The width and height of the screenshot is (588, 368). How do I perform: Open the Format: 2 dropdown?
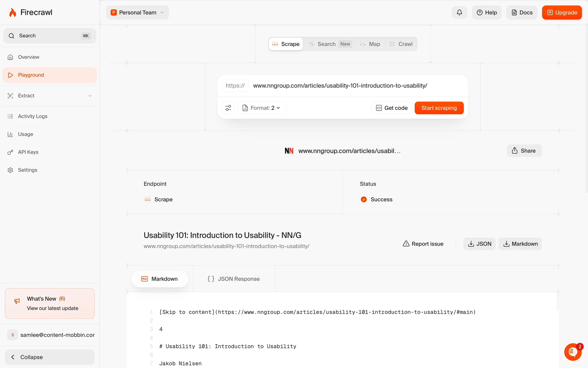262,108
